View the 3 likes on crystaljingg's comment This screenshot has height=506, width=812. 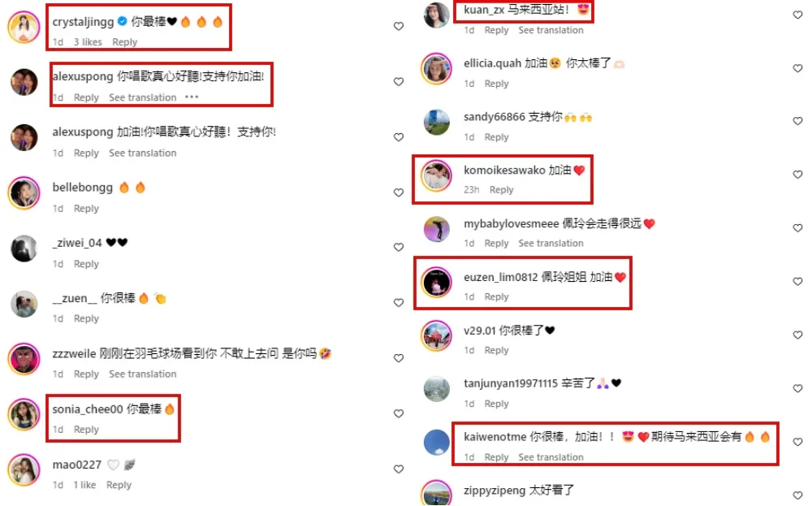(x=88, y=42)
